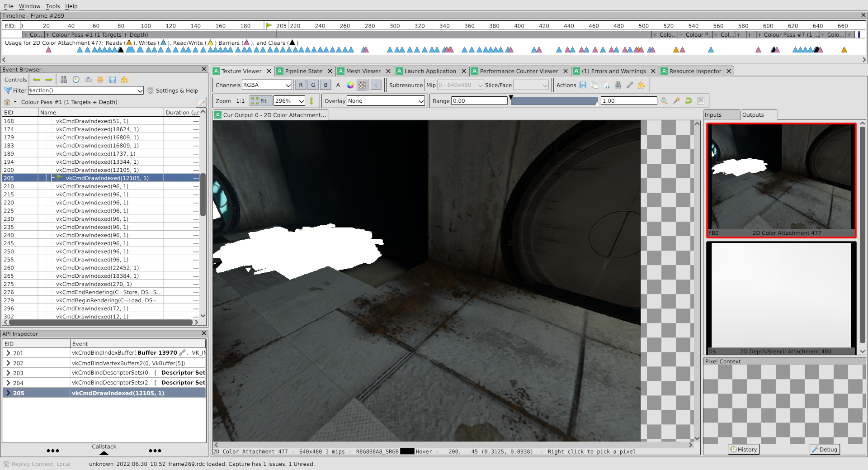Save texture with Actions floppy icon
Image resolution: width=868 pixels, height=470 pixels.
583,85
